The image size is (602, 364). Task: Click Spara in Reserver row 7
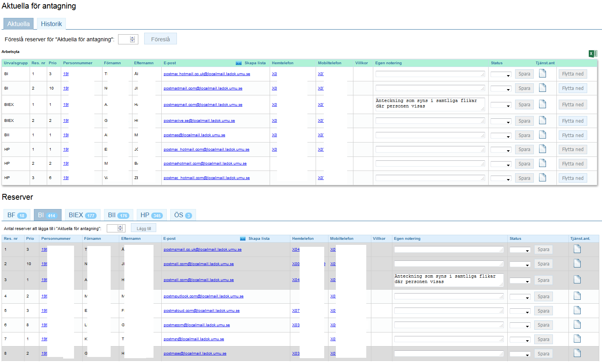[x=543, y=339]
